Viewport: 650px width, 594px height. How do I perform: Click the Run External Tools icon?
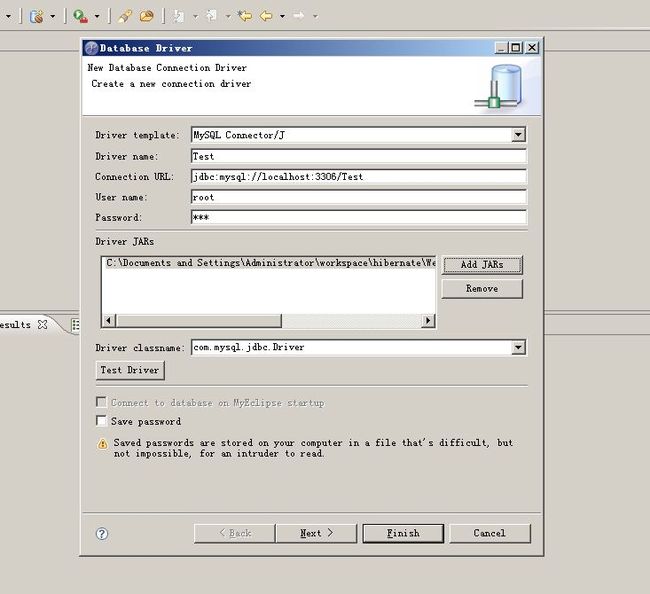pos(80,16)
